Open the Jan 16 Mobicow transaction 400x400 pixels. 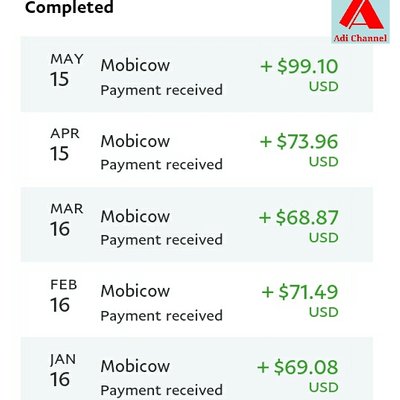click(197, 369)
